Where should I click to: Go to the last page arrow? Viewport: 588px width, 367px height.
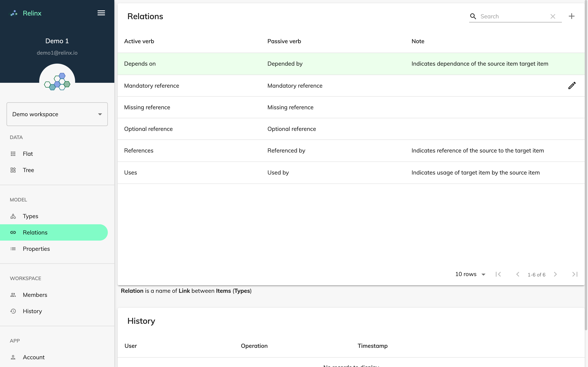point(575,274)
